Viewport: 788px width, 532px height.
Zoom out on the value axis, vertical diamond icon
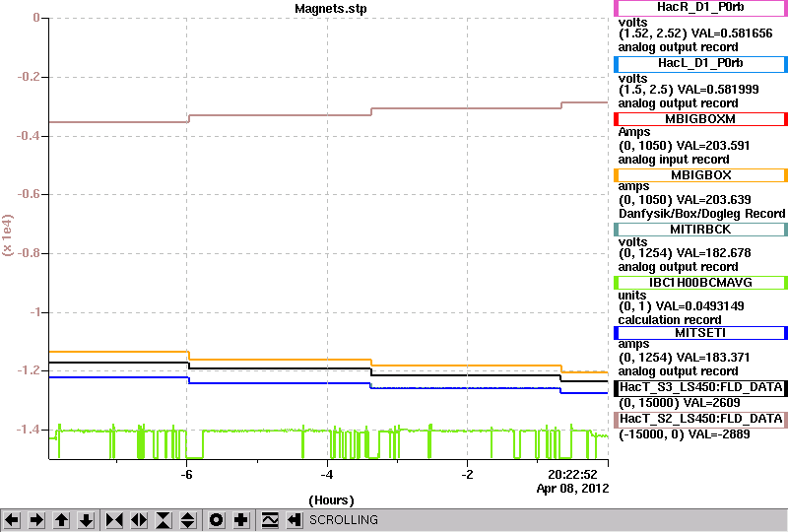click(x=188, y=520)
